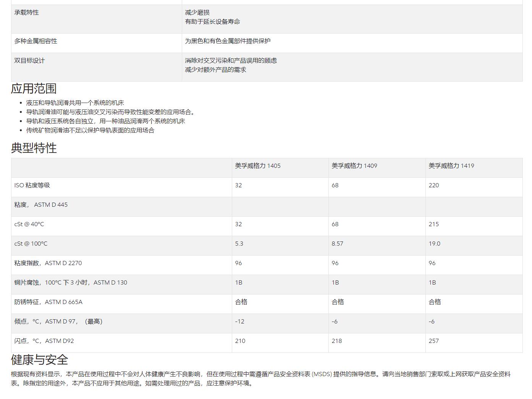Click the 铜片腐蚀 ASTM D 130 label
The image size is (532, 399).
pos(71,282)
